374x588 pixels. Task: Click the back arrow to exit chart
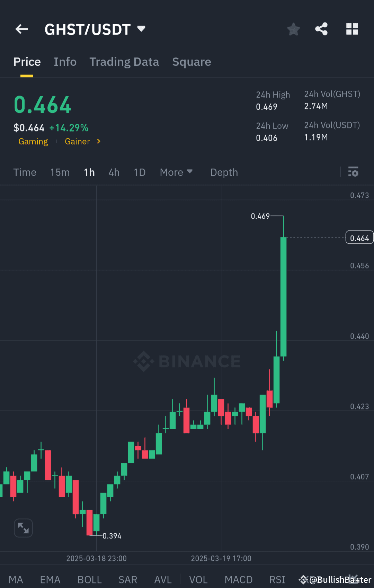pyautogui.click(x=21, y=29)
